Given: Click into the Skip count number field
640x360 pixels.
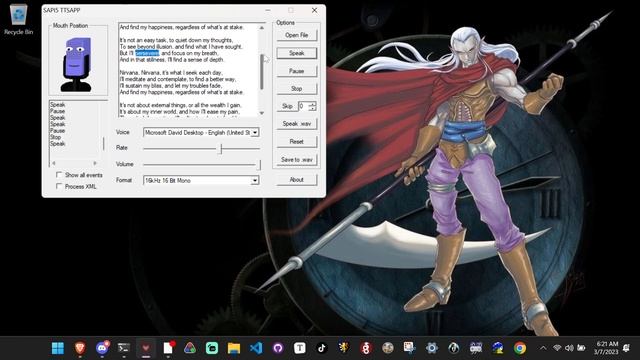Looking at the screenshot, I should (303, 106).
